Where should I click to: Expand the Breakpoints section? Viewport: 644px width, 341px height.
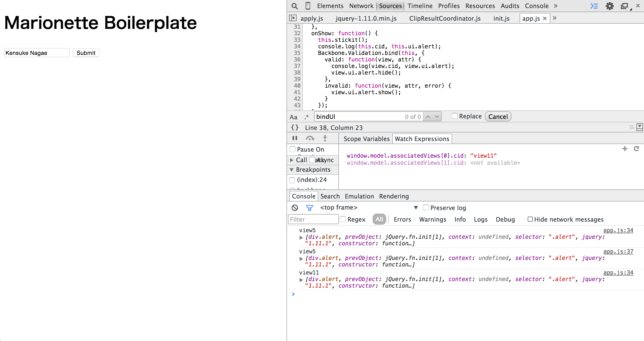click(292, 169)
